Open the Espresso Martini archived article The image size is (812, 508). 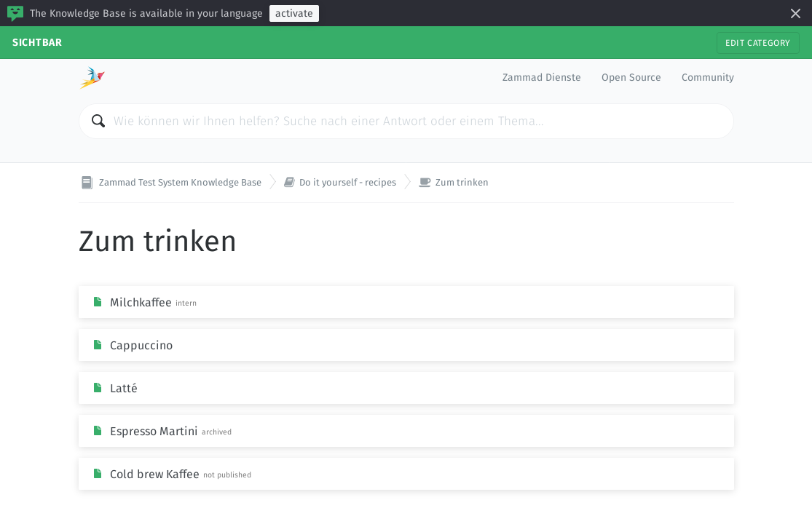click(154, 432)
